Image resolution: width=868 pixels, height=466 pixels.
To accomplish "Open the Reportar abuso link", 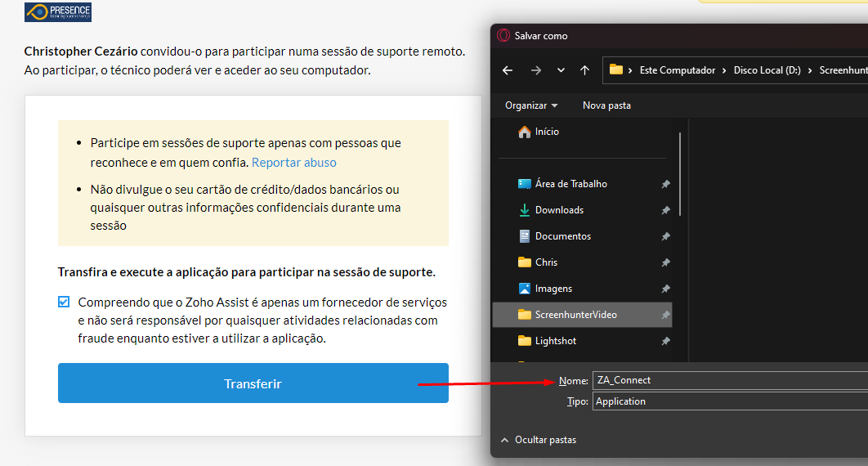I will 294,162.
